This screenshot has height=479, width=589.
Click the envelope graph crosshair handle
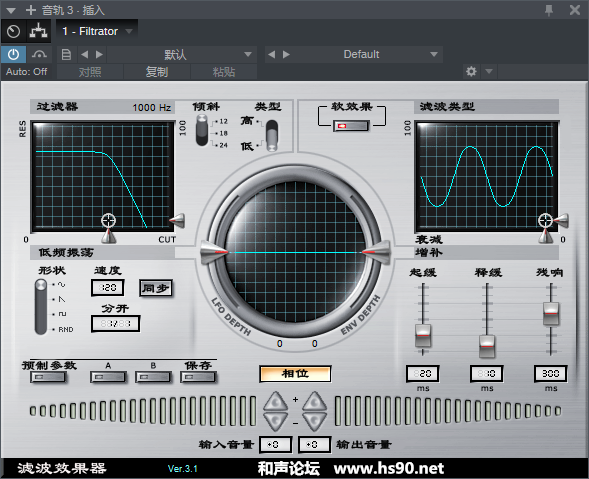545,221
